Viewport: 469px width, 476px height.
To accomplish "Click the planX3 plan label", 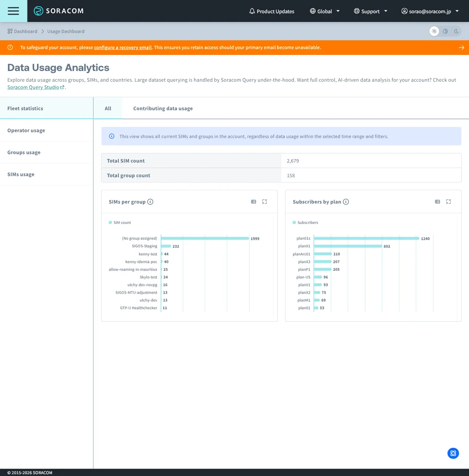I will coord(304,262).
